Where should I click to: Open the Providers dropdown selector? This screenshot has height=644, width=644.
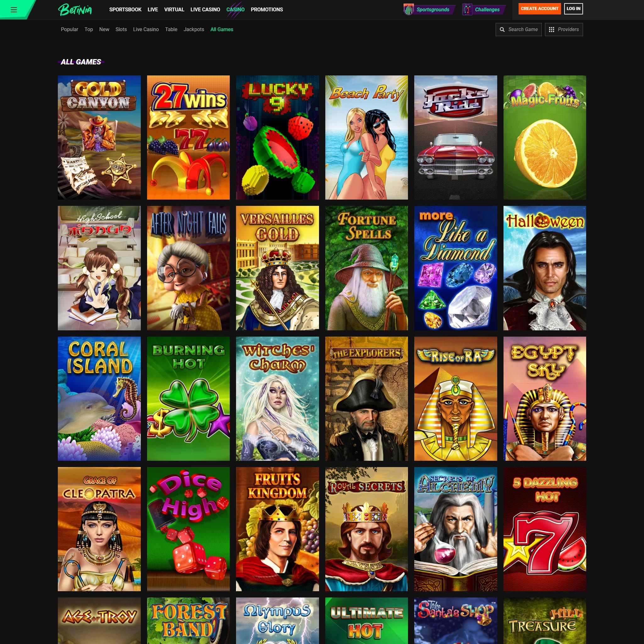click(564, 30)
